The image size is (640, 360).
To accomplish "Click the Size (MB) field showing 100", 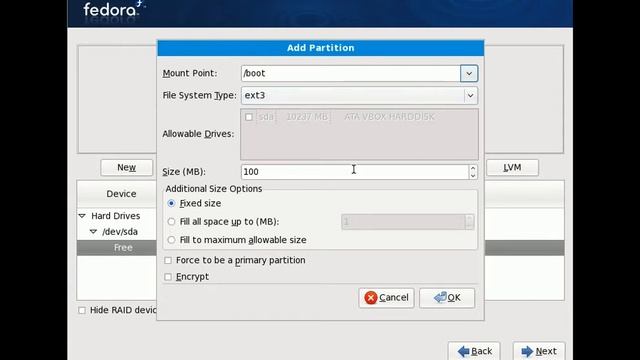I will coord(355,172).
